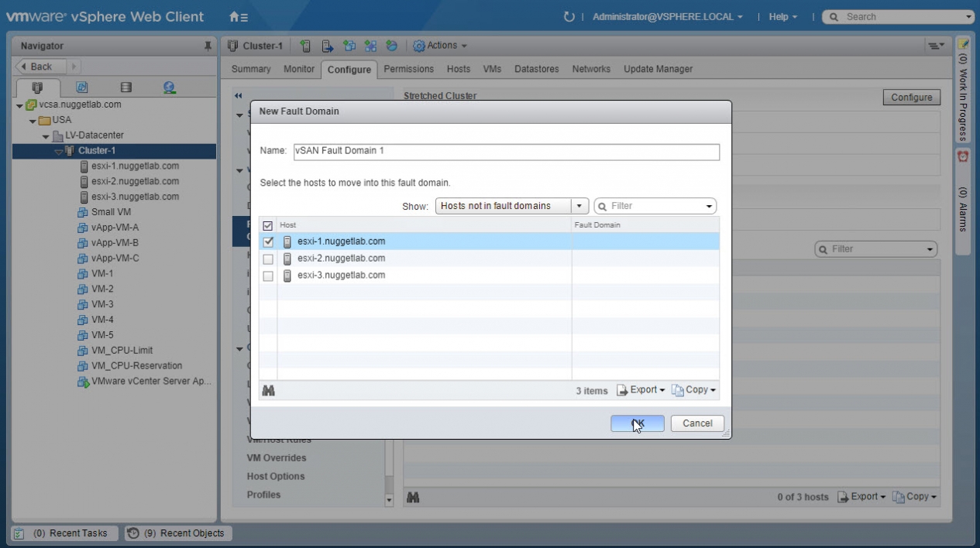The height and width of the screenshot is (548, 980).
Task: Click the fault domain Name text field
Action: click(505, 152)
